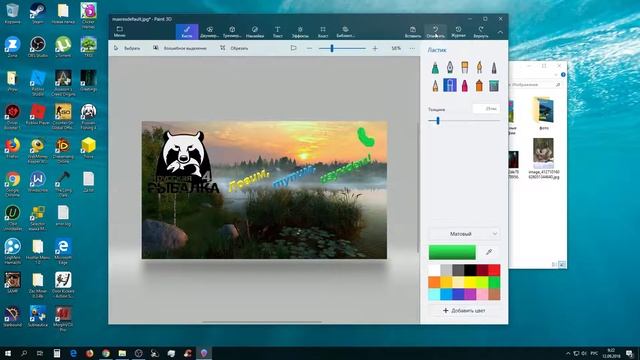Click the Толщина thickness slider
The image size is (640, 360).
464,121
